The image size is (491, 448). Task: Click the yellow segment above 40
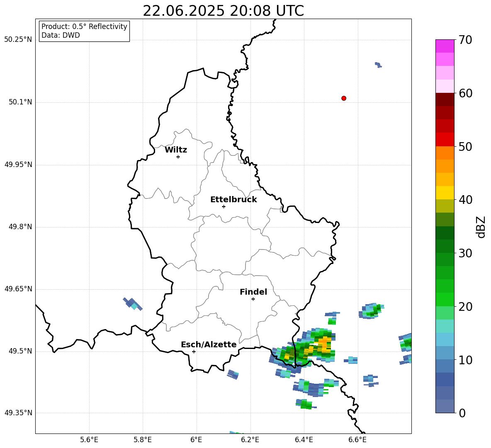click(445, 193)
